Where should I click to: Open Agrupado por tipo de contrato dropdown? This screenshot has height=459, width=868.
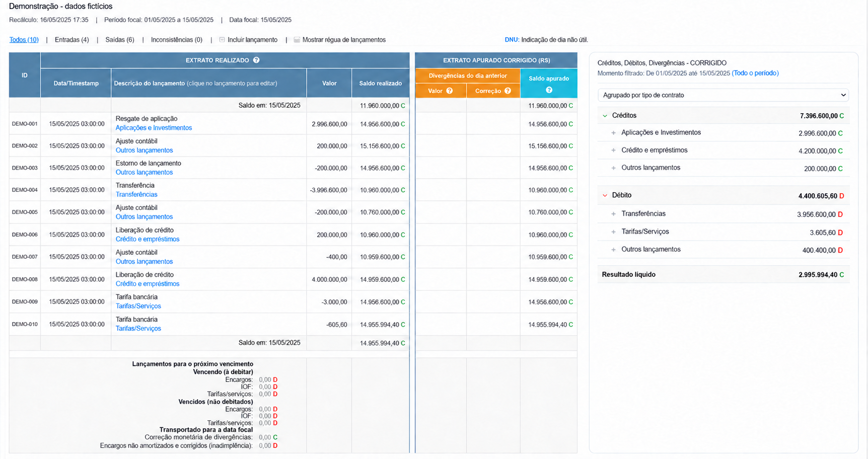[723, 95]
